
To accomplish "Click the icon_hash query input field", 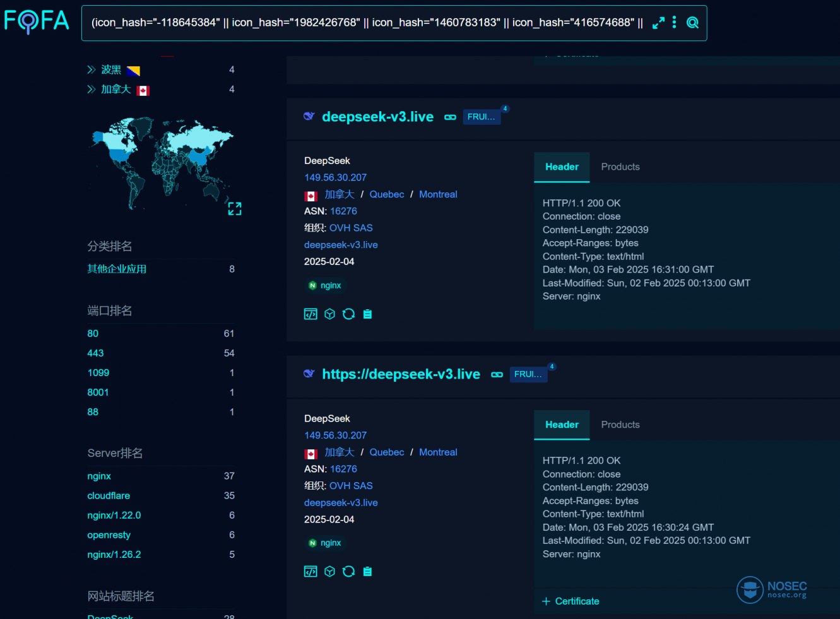I will [x=367, y=23].
